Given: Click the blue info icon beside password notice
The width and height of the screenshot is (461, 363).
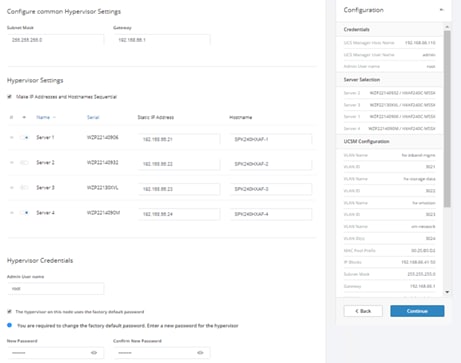Looking at the screenshot, I should pyautogui.click(x=9, y=325).
